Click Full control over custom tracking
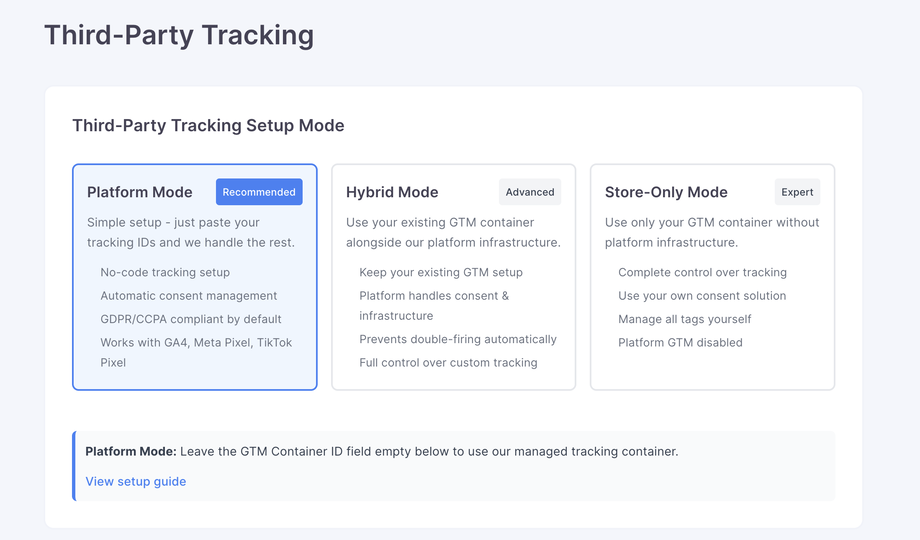920x540 pixels. (x=448, y=362)
